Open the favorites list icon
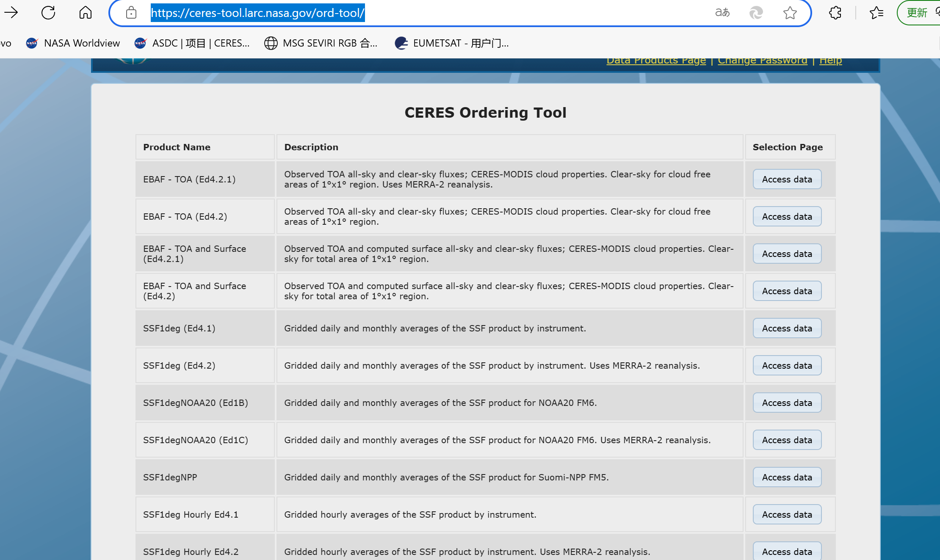 [x=876, y=13]
